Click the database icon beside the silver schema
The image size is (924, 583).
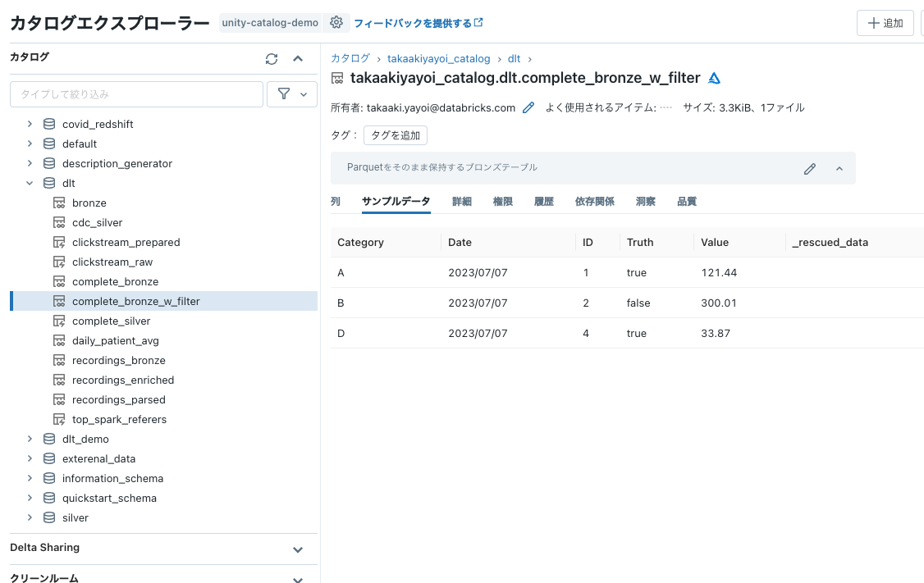pyautogui.click(x=48, y=517)
